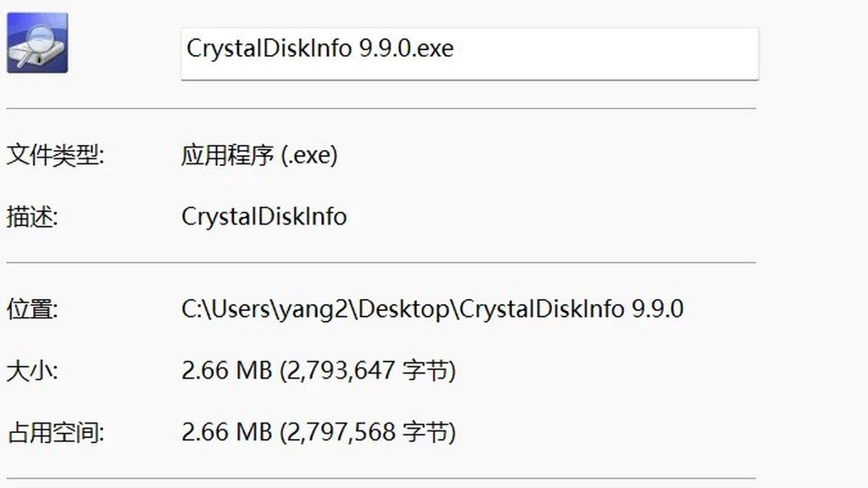Click the 应用程序 file type text
This screenshot has width=868, height=488.
[227, 155]
